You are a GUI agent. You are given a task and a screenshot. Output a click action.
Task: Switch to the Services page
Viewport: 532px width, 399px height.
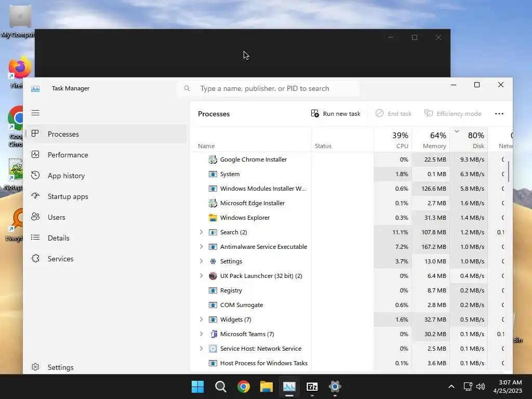(x=106, y=259)
